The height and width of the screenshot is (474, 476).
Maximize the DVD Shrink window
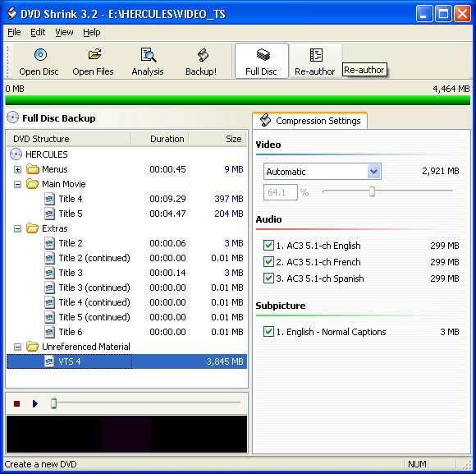(x=443, y=14)
